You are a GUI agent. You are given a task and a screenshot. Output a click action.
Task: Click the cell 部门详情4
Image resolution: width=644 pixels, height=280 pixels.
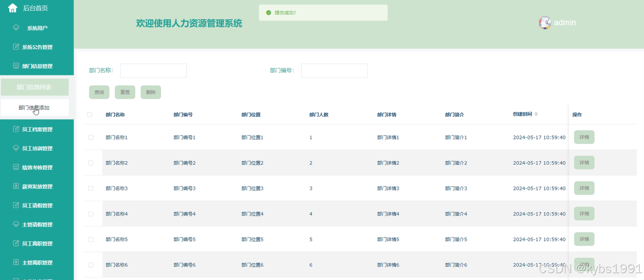click(x=388, y=214)
